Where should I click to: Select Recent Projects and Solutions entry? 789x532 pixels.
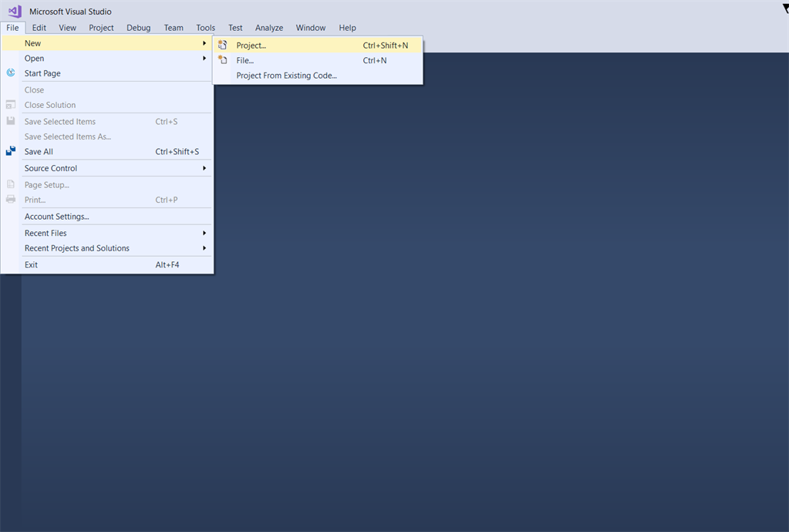(106, 248)
